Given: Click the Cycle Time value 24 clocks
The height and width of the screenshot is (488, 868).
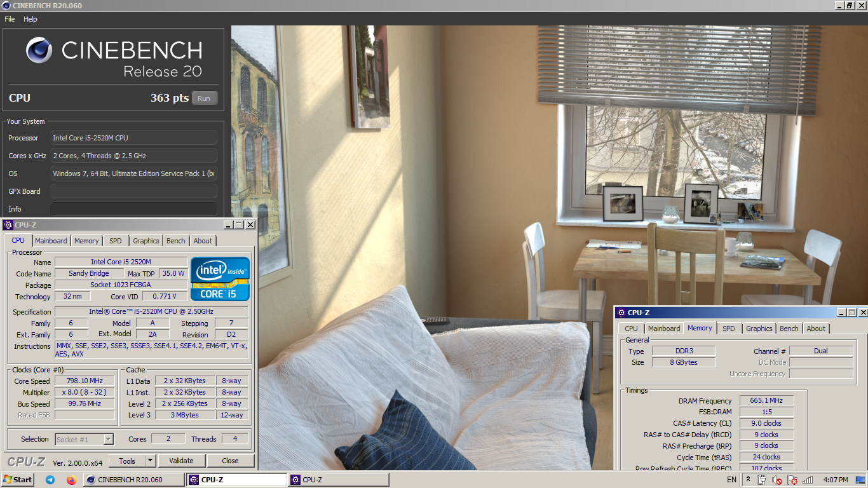Looking at the screenshot, I should tap(766, 457).
